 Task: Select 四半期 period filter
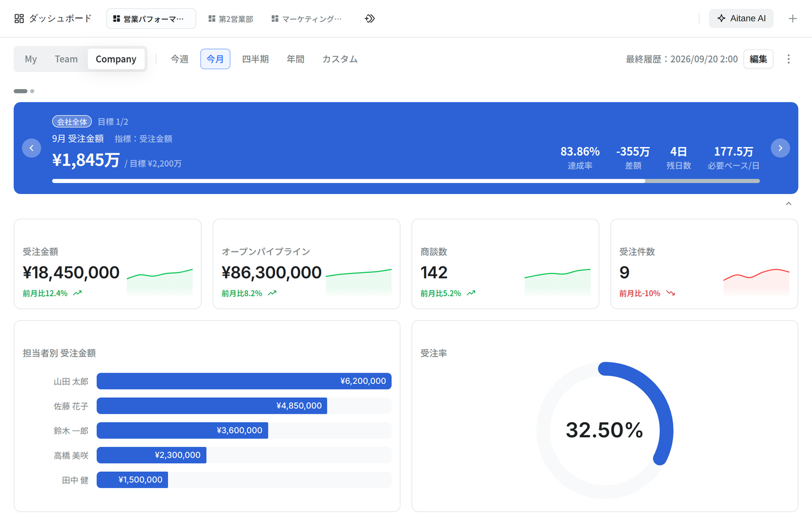[x=255, y=59]
